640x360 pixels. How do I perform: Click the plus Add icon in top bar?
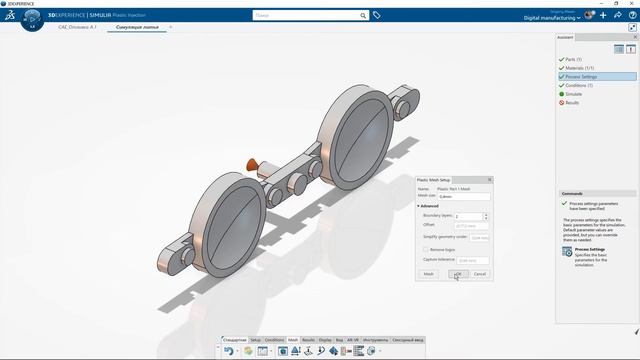603,15
